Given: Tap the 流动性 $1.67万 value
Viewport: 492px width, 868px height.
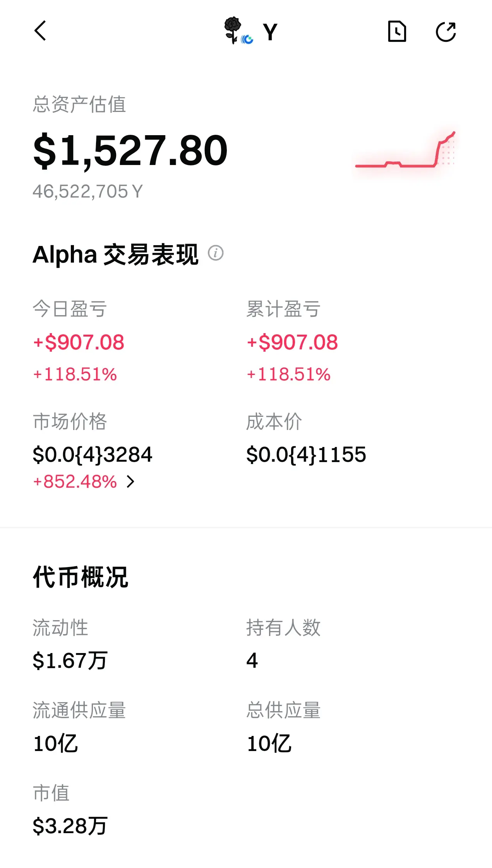Looking at the screenshot, I should coord(70,660).
